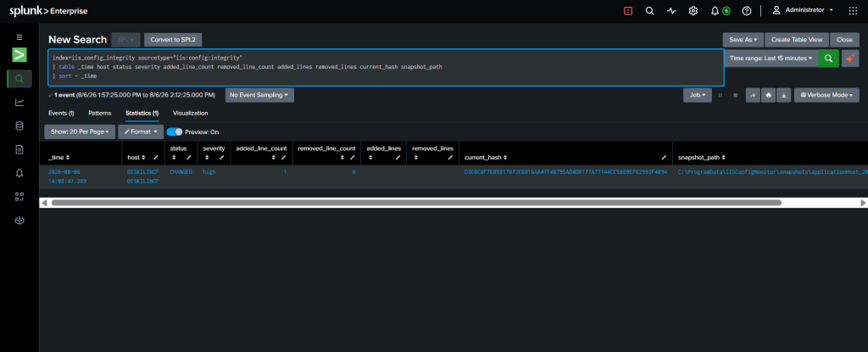Screen dimensions: 868x352
Task: Edit format of removed_line_count column pencil
Action: 352,159
